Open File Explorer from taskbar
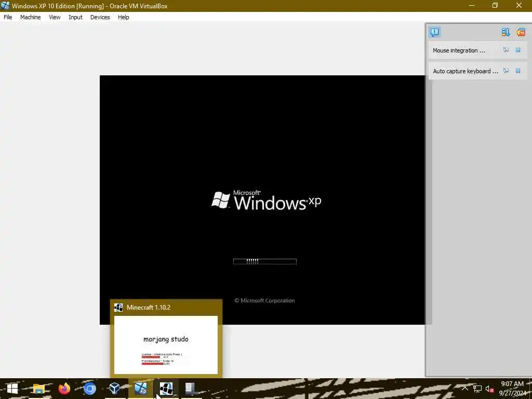This screenshot has height=399, width=532. [38, 389]
